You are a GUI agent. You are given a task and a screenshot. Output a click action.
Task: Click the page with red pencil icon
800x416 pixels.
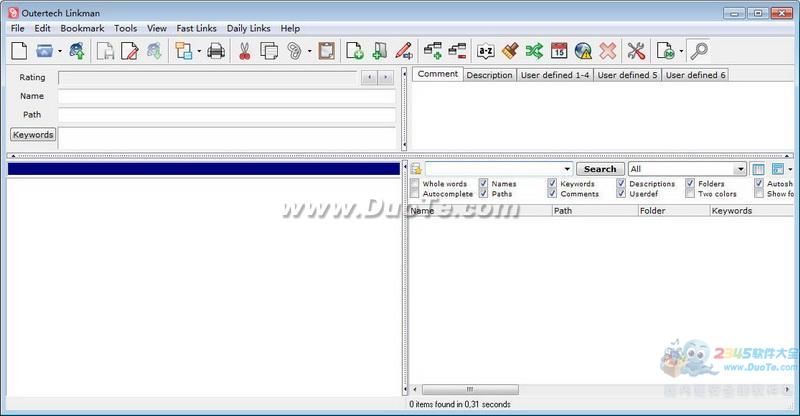point(130,51)
